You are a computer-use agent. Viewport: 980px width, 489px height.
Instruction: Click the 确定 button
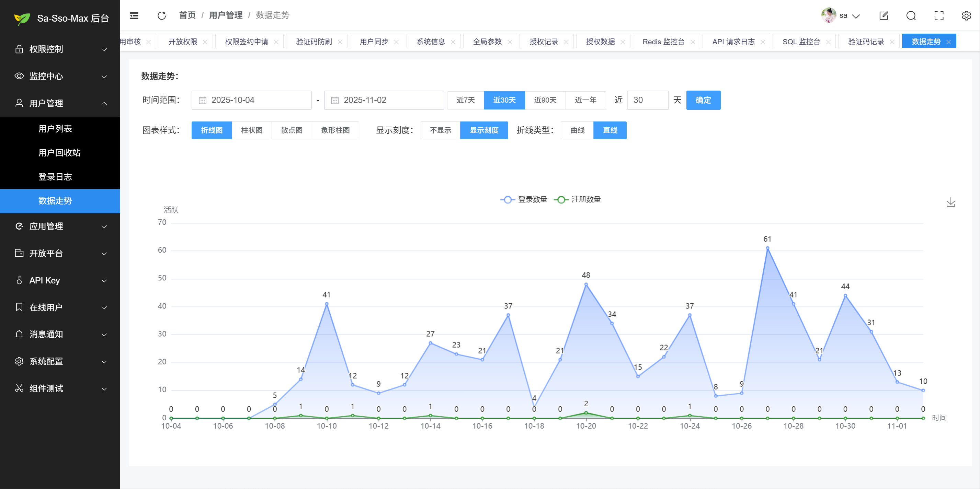703,100
